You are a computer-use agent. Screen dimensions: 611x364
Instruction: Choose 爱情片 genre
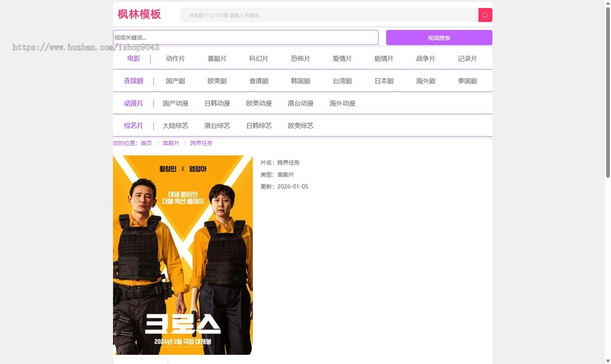click(342, 59)
